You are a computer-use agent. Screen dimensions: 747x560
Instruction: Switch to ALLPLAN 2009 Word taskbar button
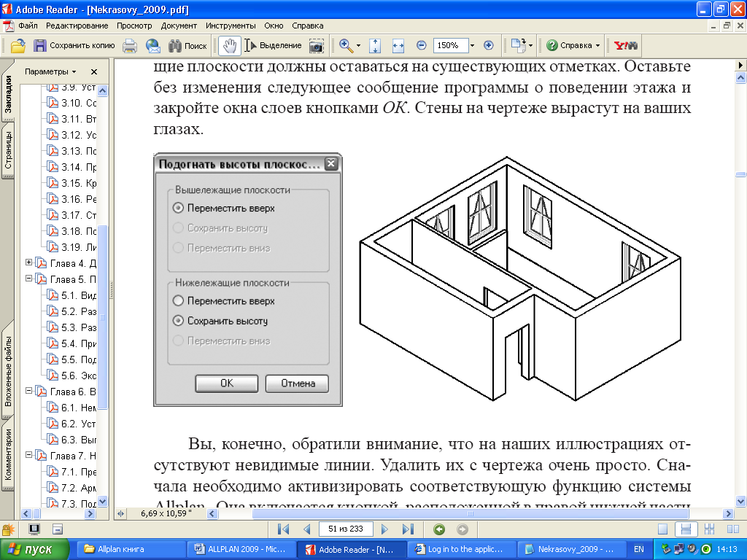(242, 550)
